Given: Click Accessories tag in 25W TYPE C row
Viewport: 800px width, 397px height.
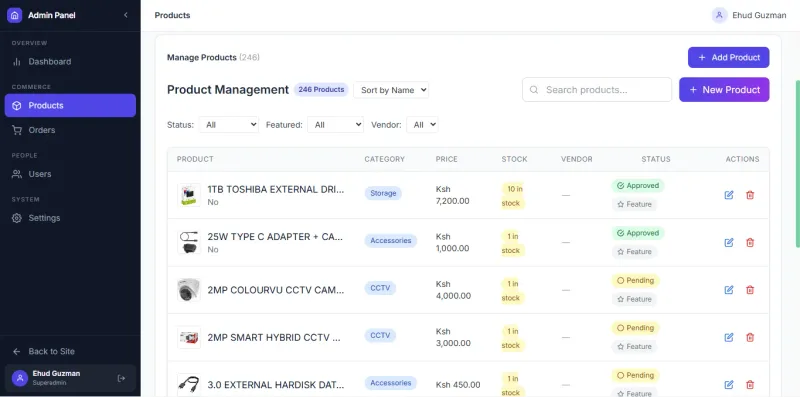Looking at the screenshot, I should pyautogui.click(x=391, y=241).
